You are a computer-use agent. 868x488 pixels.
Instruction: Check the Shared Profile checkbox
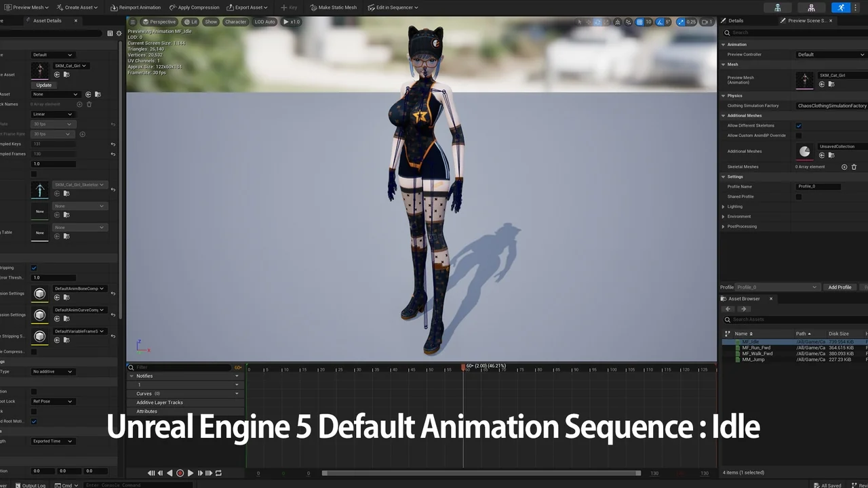pos(799,197)
